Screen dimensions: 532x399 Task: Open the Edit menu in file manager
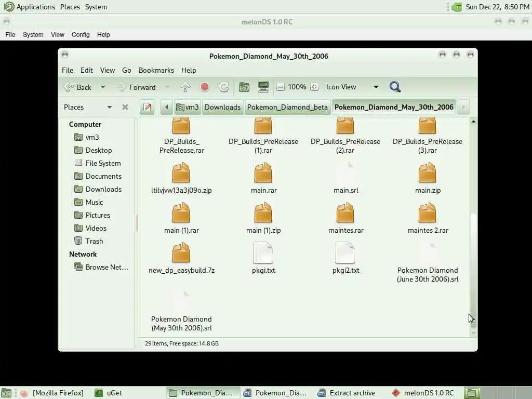point(87,70)
